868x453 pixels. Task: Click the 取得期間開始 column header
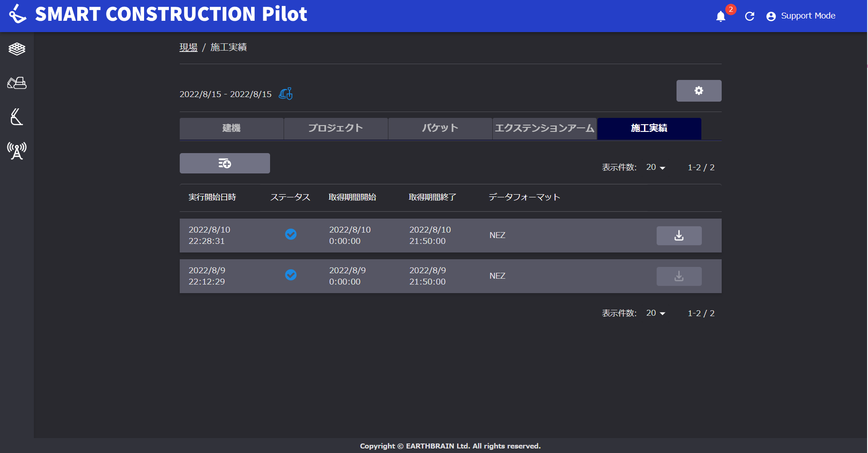352,197
